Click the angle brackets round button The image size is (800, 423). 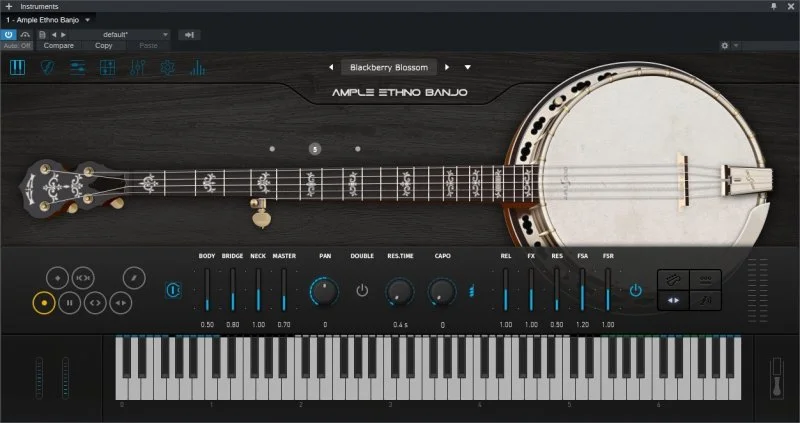click(95, 303)
